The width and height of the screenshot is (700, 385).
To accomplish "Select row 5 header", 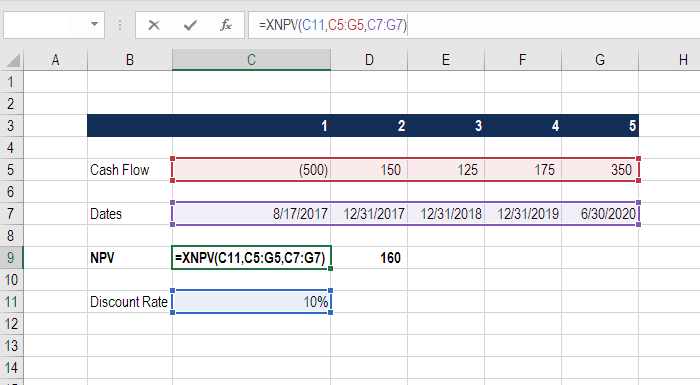I will tap(11, 170).
